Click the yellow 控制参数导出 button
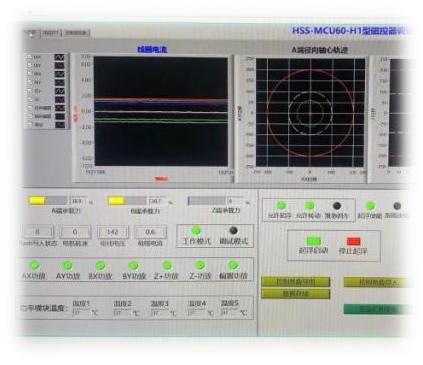Image resolution: width=423 pixels, height=365 pixels. pyautogui.click(x=296, y=282)
